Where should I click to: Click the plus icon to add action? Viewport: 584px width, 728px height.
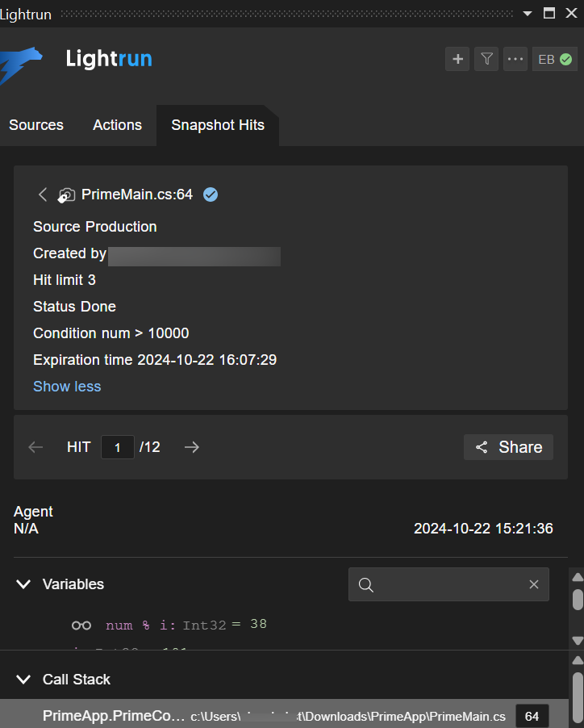[457, 59]
